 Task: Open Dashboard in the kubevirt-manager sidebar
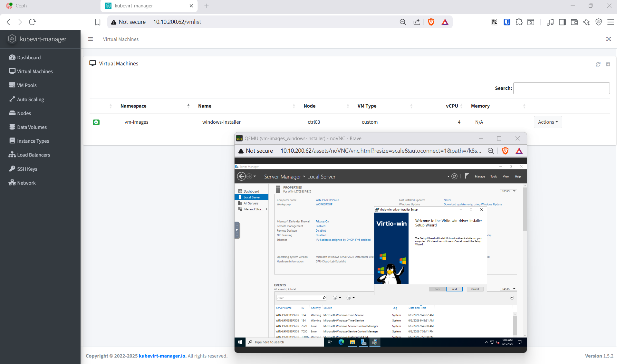click(x=25, y=57)
